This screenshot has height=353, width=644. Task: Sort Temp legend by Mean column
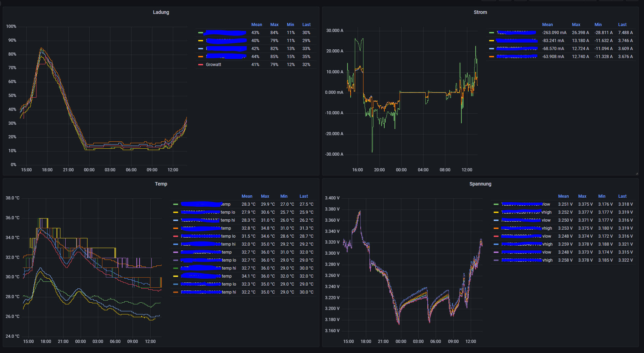247,196
